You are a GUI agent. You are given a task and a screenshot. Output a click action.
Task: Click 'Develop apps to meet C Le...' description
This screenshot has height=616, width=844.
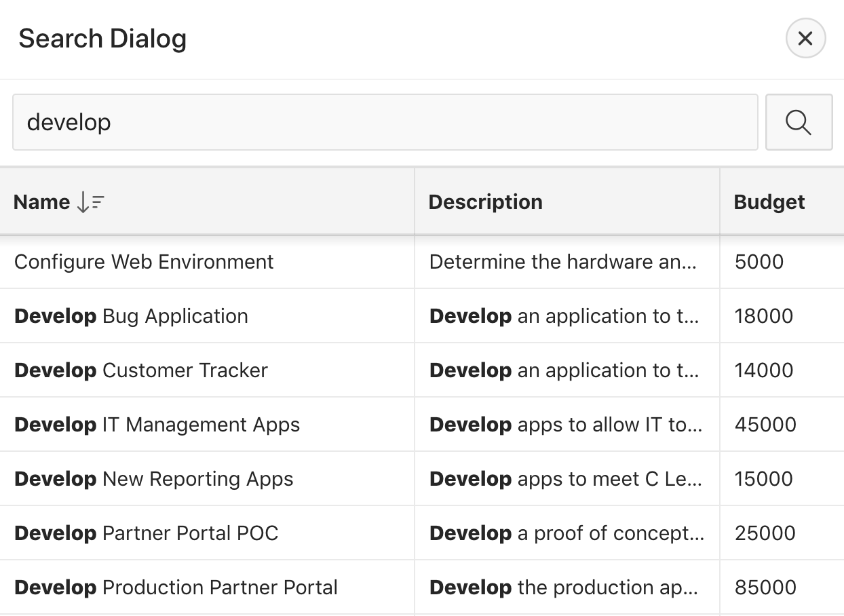pyautogui.click(x=565, y=479)
